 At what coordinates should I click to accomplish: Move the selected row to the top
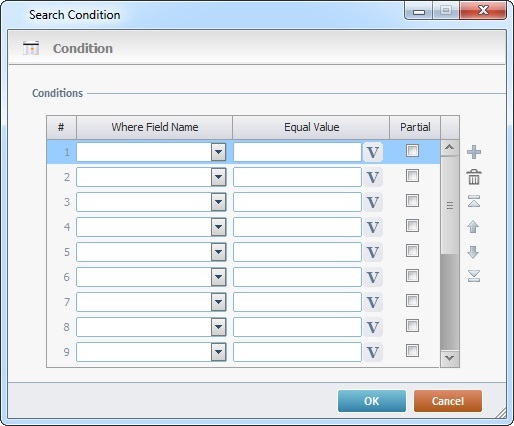(474, 201)
